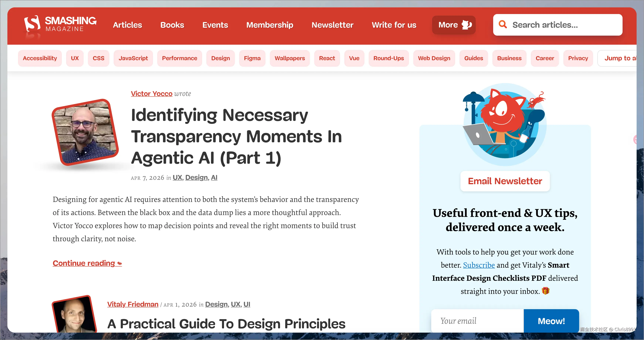Follow the Subscribe link in newsletter text
This screenshot has height=340, width=644.
click(479, 265)
